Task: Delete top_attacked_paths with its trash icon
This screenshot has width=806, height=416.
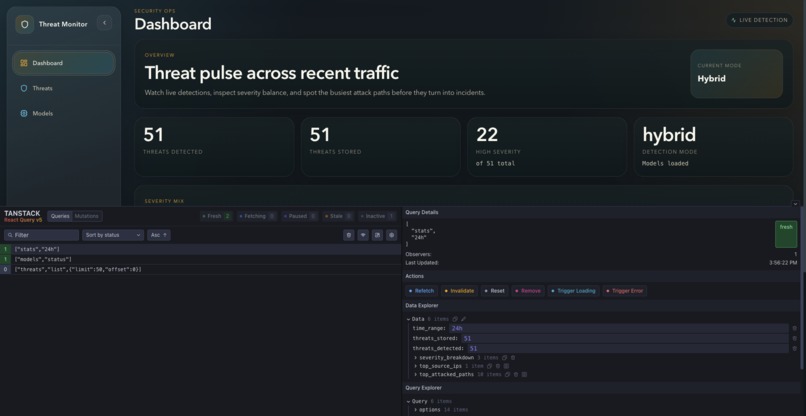Action: (x=516, y=375)
